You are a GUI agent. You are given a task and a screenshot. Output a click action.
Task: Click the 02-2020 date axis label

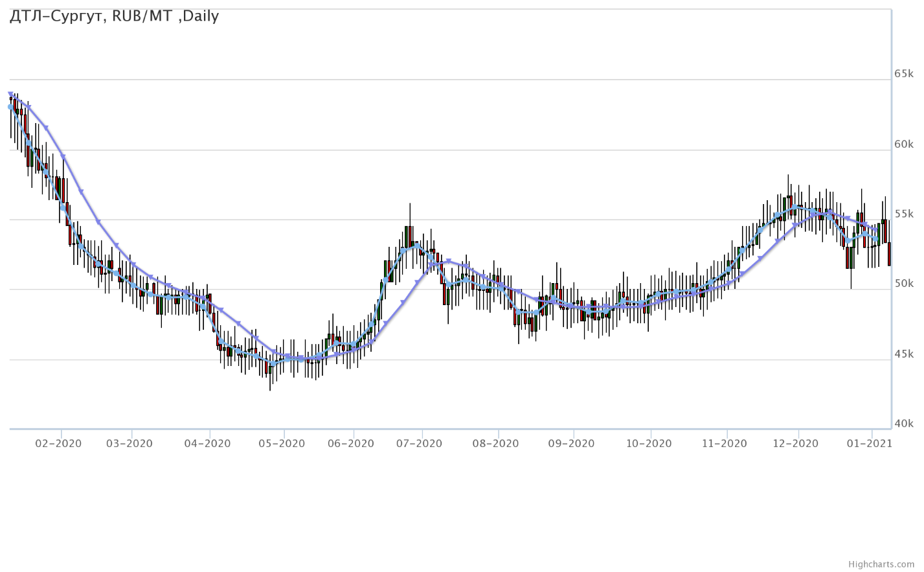tap(58, 444)
